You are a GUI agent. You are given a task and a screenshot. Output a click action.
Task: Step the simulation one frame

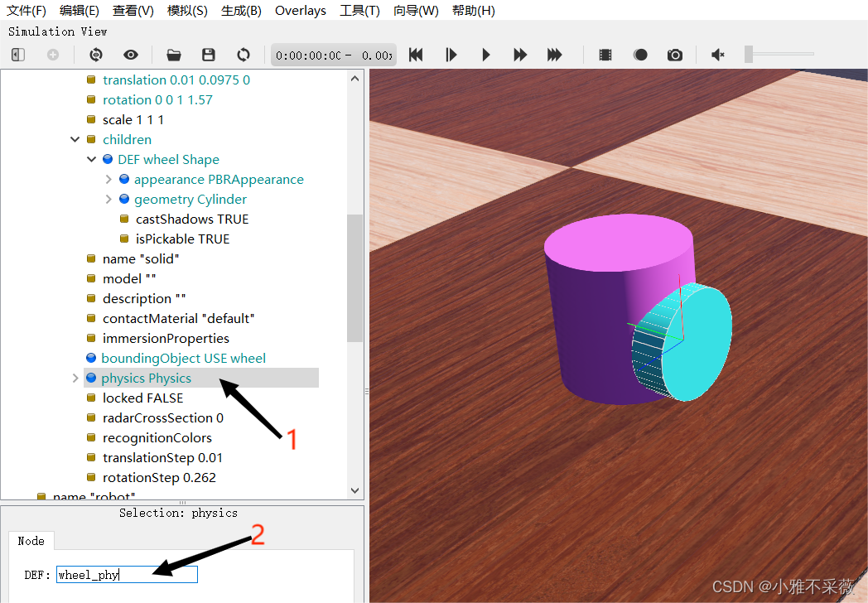point(451,55)
